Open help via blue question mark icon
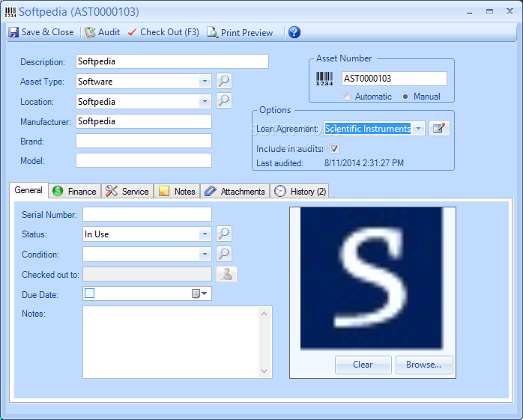Screen dimensions: 523x420 pos(294,32)
